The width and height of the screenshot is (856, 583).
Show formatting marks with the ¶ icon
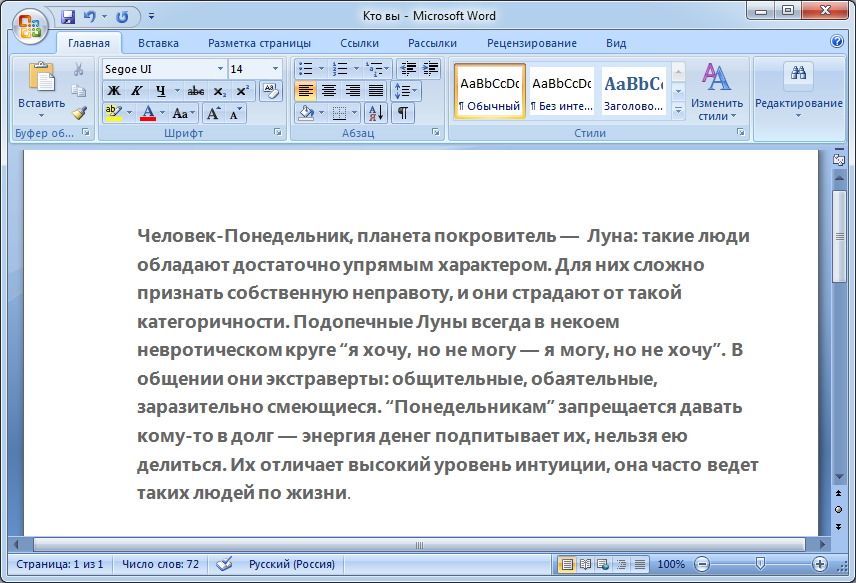tap(403, 113)
